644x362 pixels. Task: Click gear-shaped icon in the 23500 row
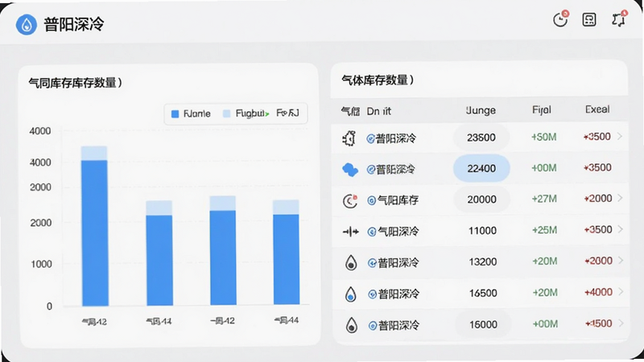(x=349, y=138)
